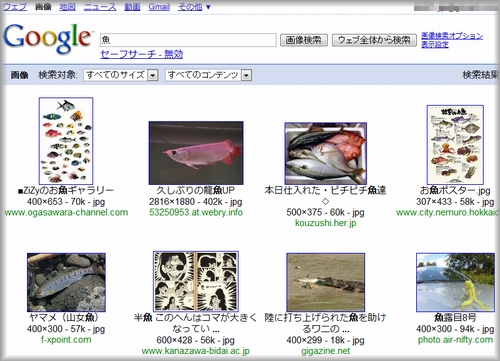Open the ヤマメ trout thumbnail

pyautogui.click(x=66, y=282)
